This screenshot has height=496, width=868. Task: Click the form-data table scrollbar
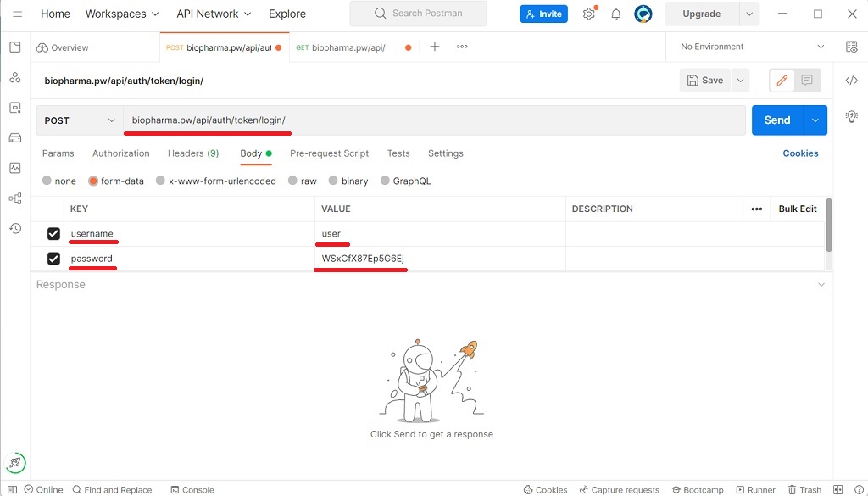829,226
